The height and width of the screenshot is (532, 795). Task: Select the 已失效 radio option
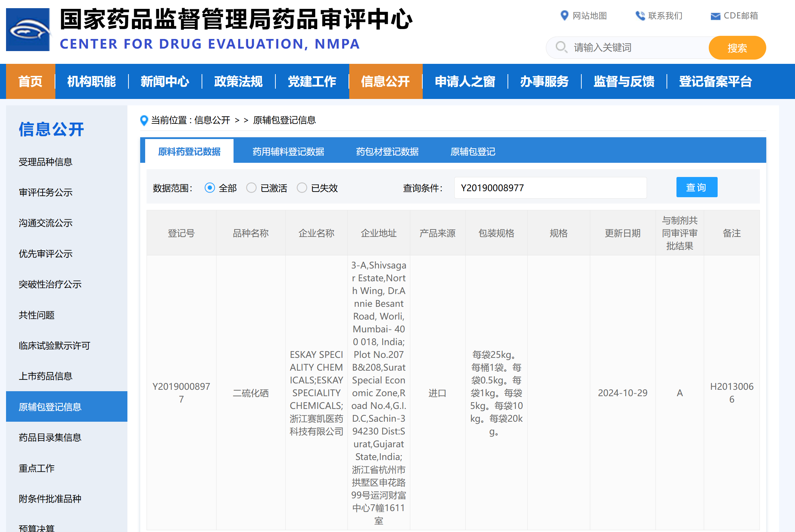[302, 188]
